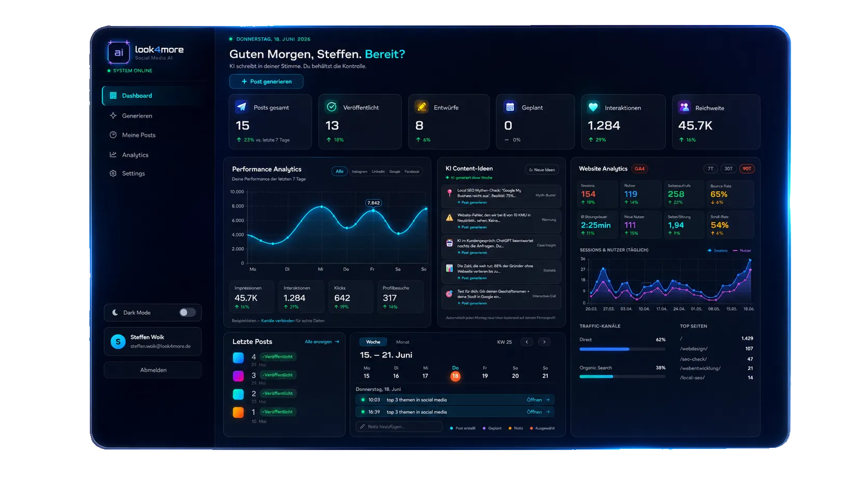This screenshot has height=489, width=868.
Task: Go to previous week with left chevron
Action: pyautogui.click(x=527, y=342)
